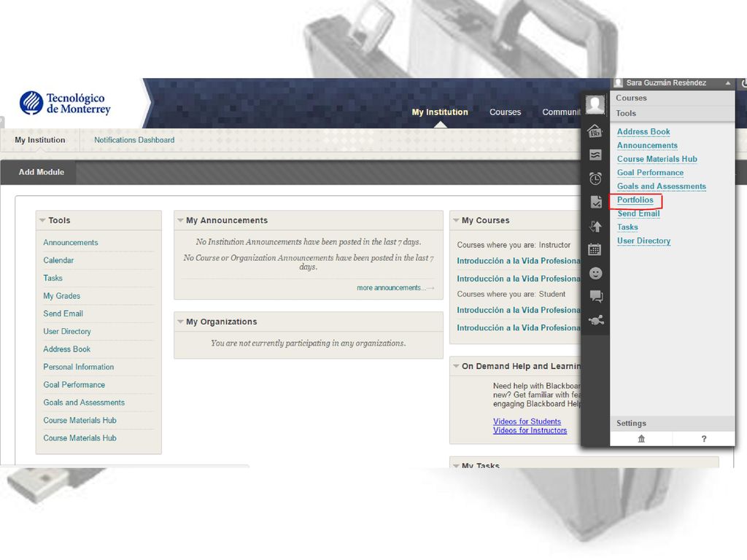This screenshot has height=560, width=747.
Task: Open Videos for Instructors link
Action: click(x=530, y=430)
